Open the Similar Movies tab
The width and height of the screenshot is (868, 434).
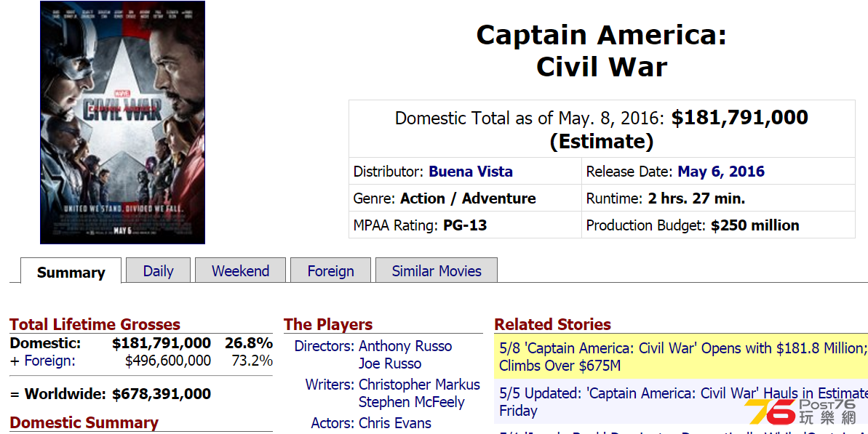tap(437, 271)
